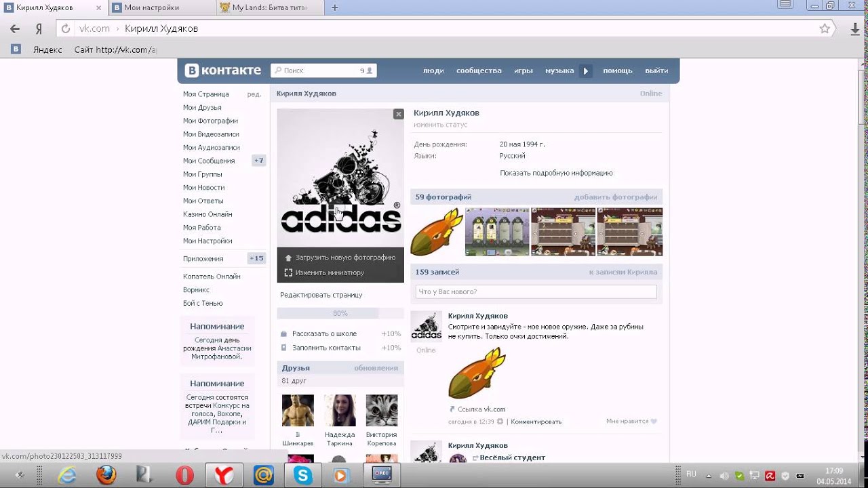Open 'игры' in the header menu

(523, 70)
